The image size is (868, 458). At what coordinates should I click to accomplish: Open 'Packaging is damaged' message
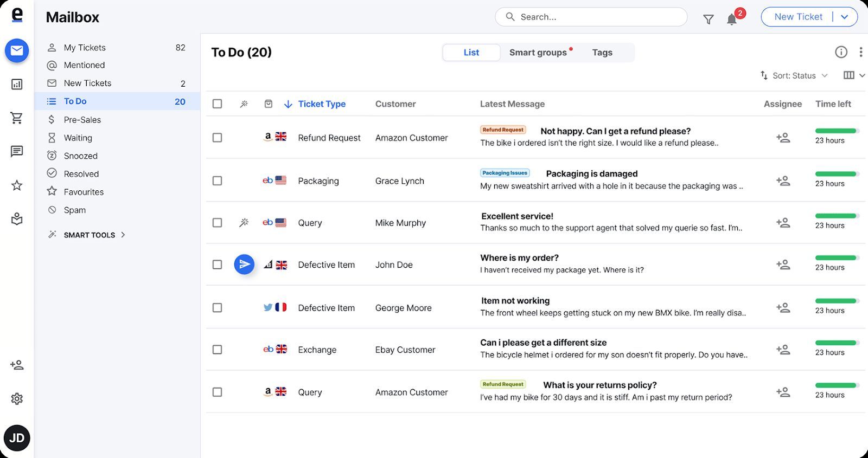(591, 173)
